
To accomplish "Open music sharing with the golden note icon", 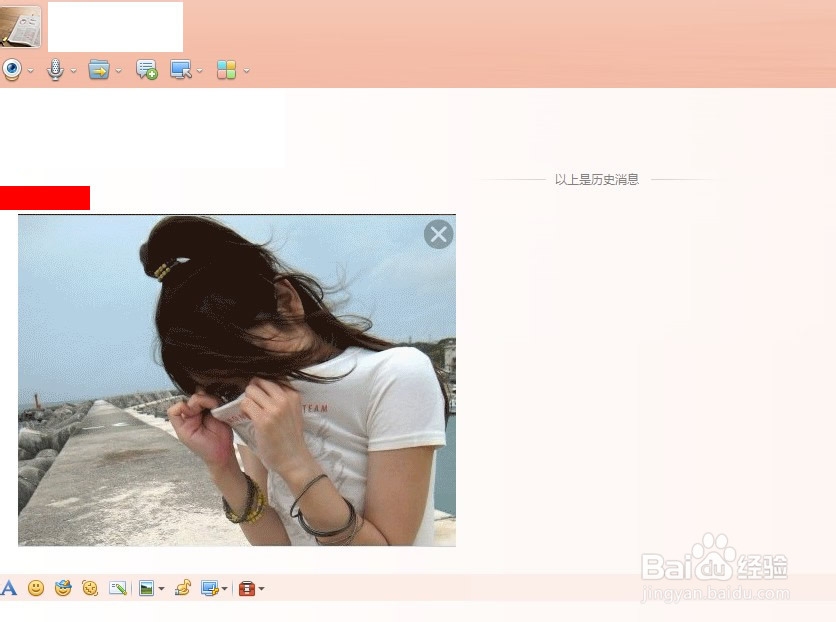I will [183, 588].
